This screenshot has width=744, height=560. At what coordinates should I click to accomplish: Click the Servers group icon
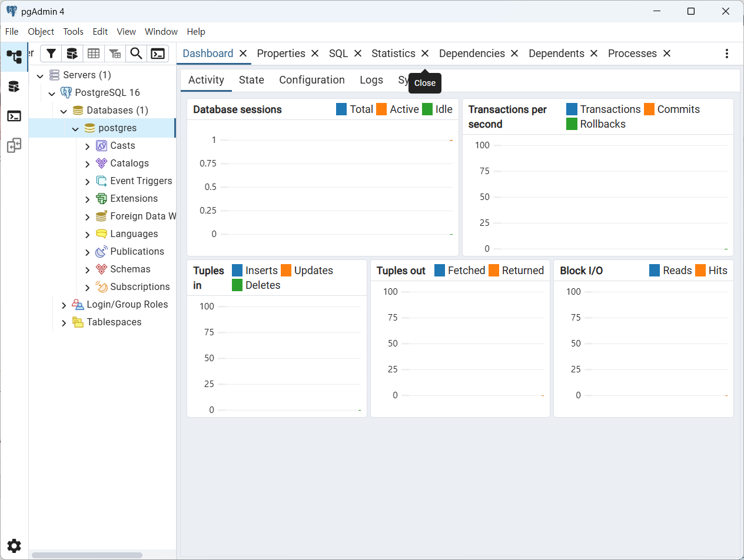coord(54,75)
